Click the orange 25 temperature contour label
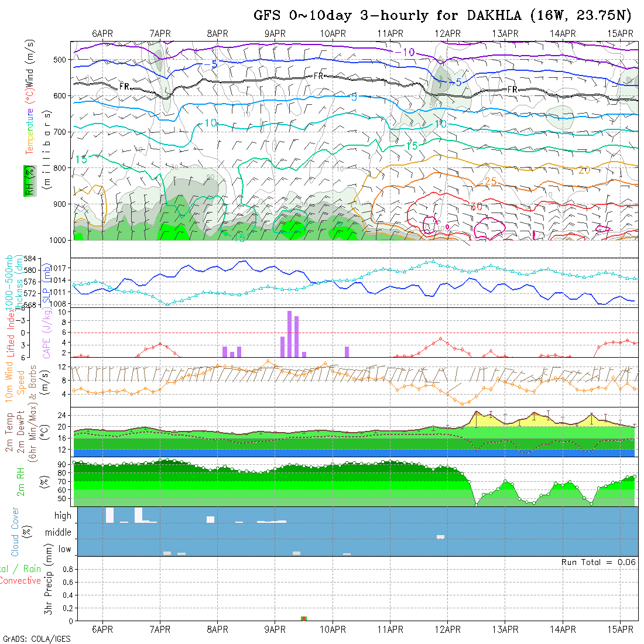This screenshot has height=644, width=644. 490,181
